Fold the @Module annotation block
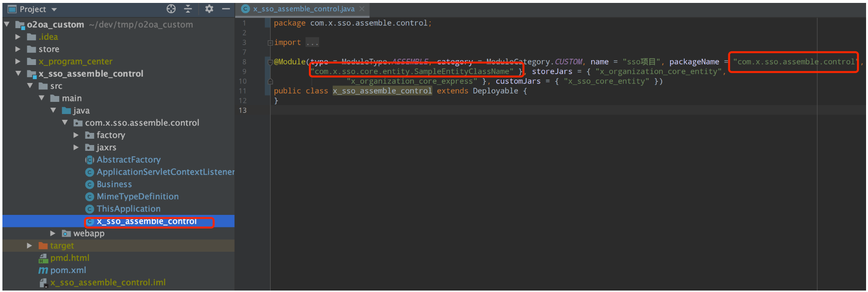The image size is (868, 292). 270,62
